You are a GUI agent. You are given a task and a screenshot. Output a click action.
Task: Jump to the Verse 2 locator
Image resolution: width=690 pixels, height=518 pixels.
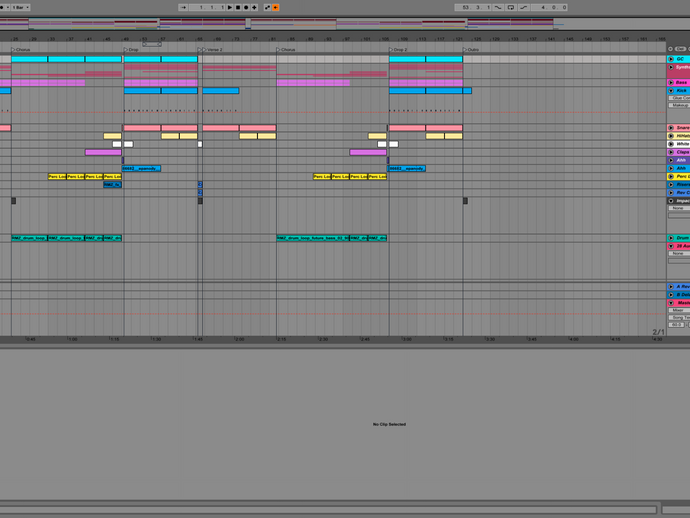pos(204,50)
